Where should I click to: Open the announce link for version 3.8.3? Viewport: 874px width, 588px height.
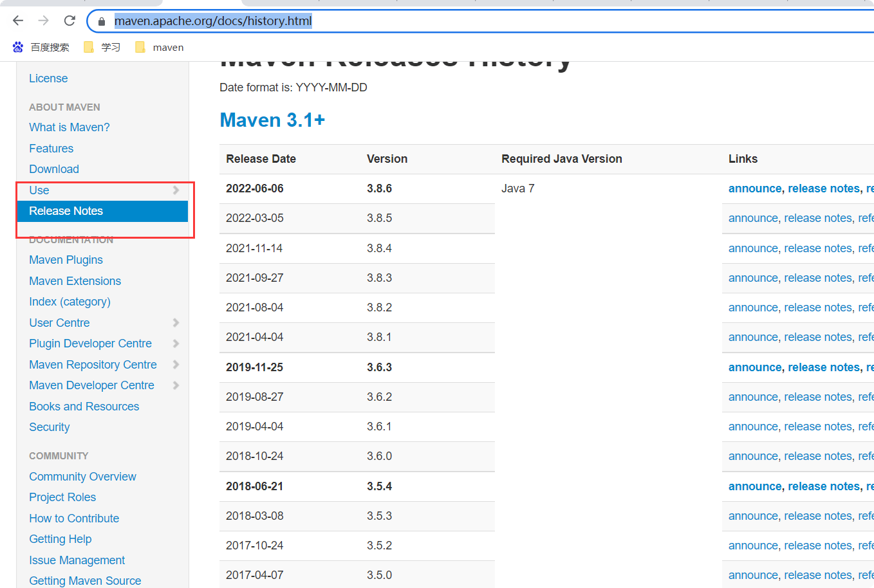[753, 278]
